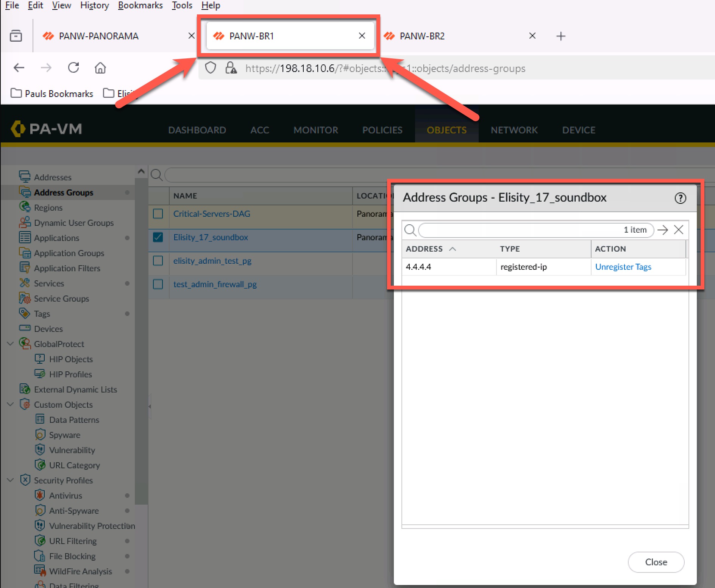This screenshot has width=715, height=588.
Task: Open the MONITOR tab
Action: pos(316,130)
